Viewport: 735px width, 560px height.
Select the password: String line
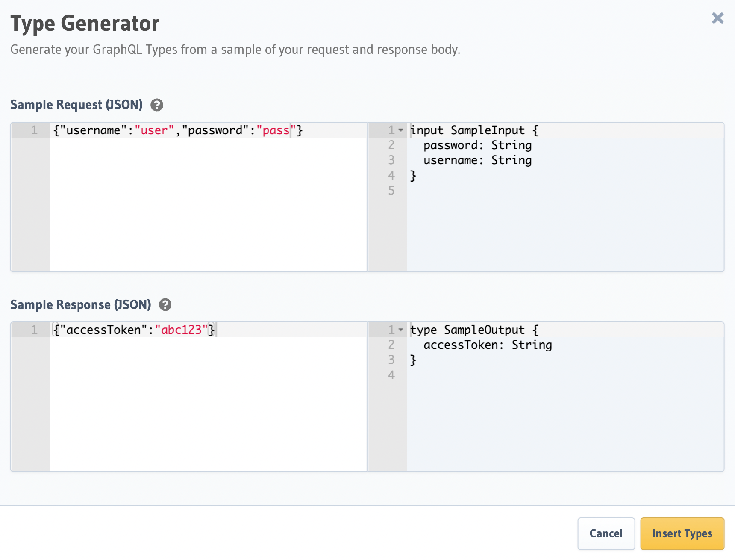click(477, 145)
